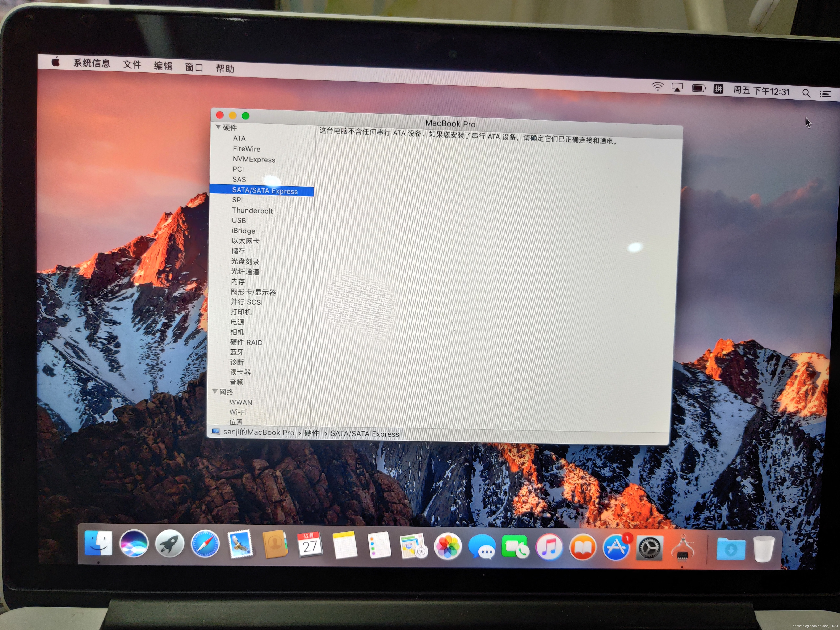The image size is (840, 630).
Task: Select Thunderbolt in hardware list
Action: [252, 210]
